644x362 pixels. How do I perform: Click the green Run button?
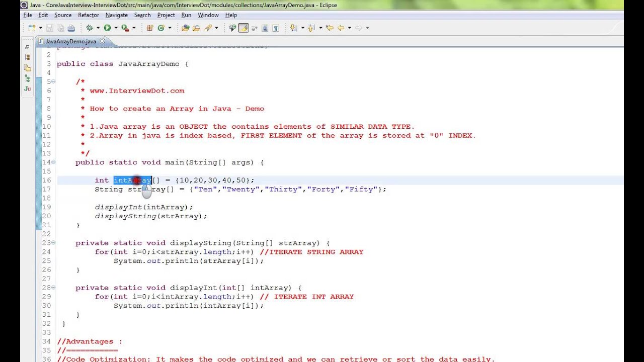tap(107, 28)
